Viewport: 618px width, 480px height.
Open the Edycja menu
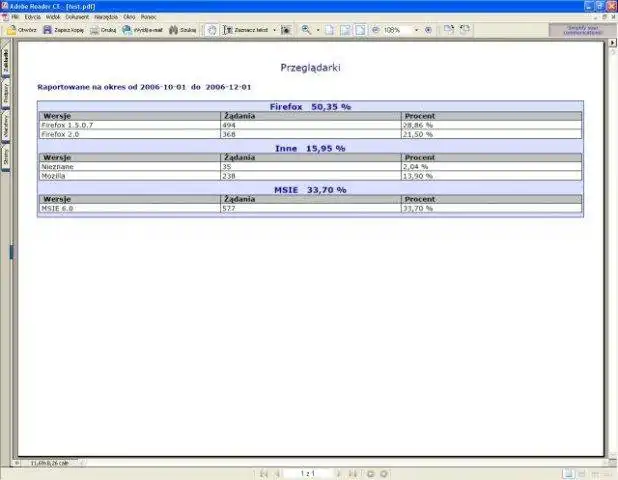coord(32,17)
